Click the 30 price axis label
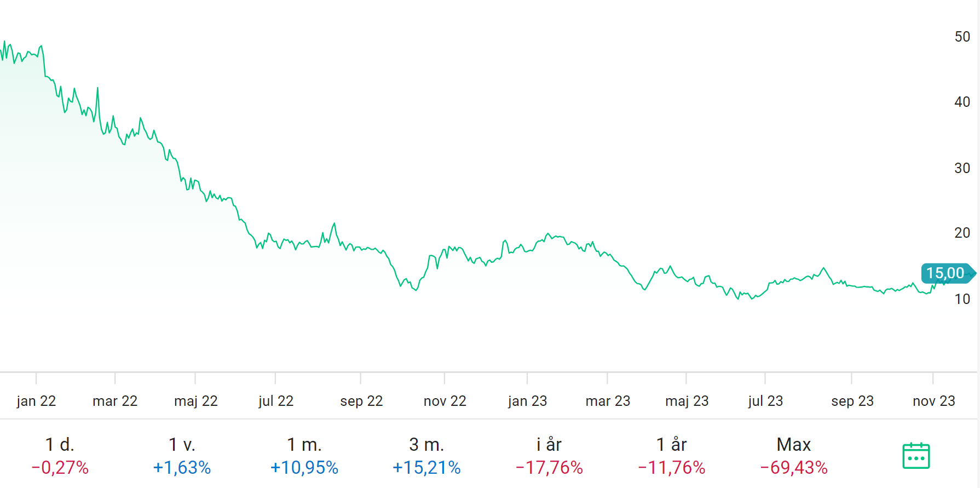 [962, 168]
